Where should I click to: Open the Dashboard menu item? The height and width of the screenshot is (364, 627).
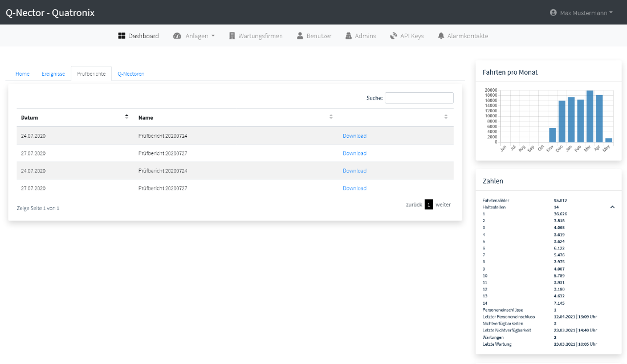point(139,36)
